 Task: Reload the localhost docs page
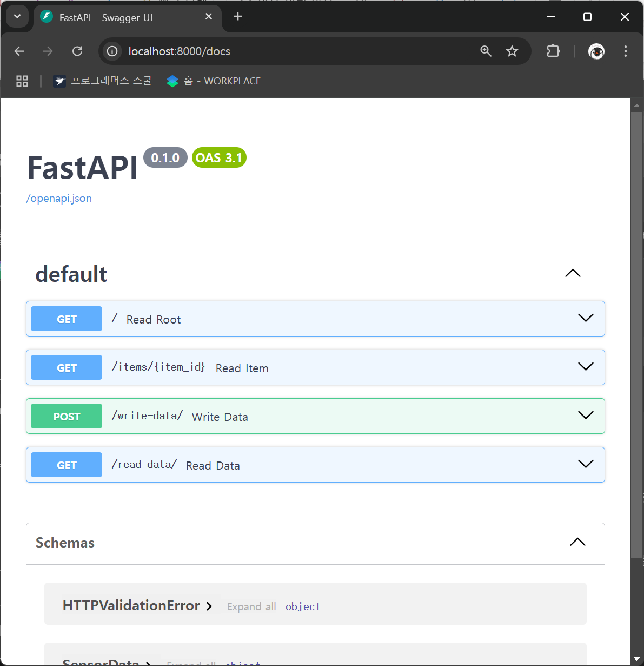(x=77, y=51)
